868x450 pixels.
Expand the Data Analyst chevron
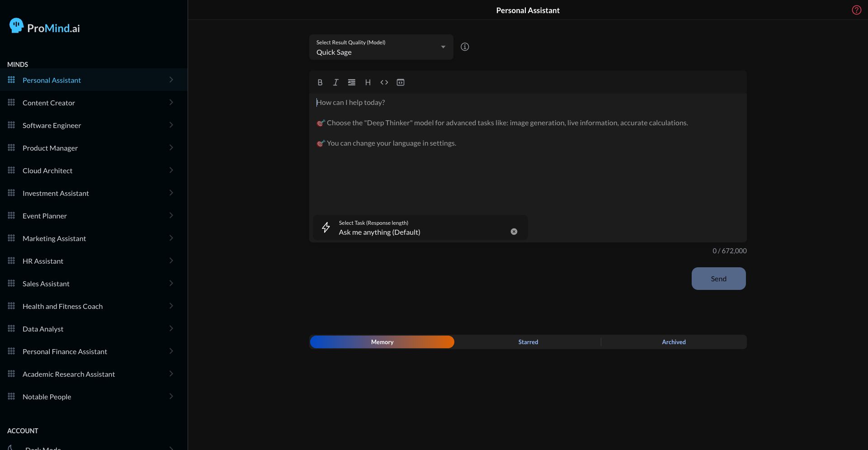(171, 329)
